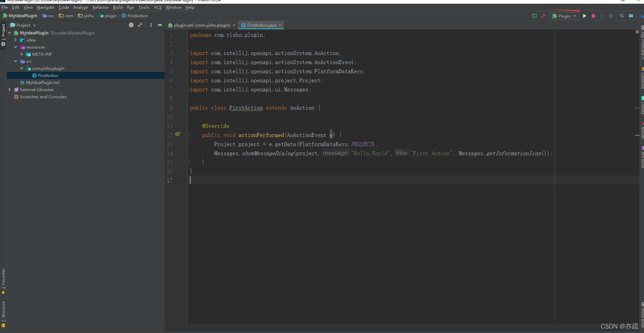Image resolution: width=644 pixels, height=333 pixels.
Task: Toggle the Maven right tool window
Action: pos(642,130)
